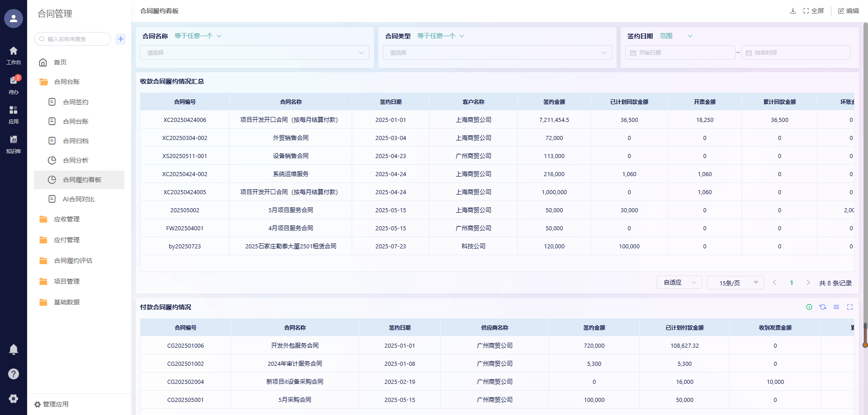Expand the 应收管理 folder
This screenshot has width=868, height=415.
(x=66, y=219)
